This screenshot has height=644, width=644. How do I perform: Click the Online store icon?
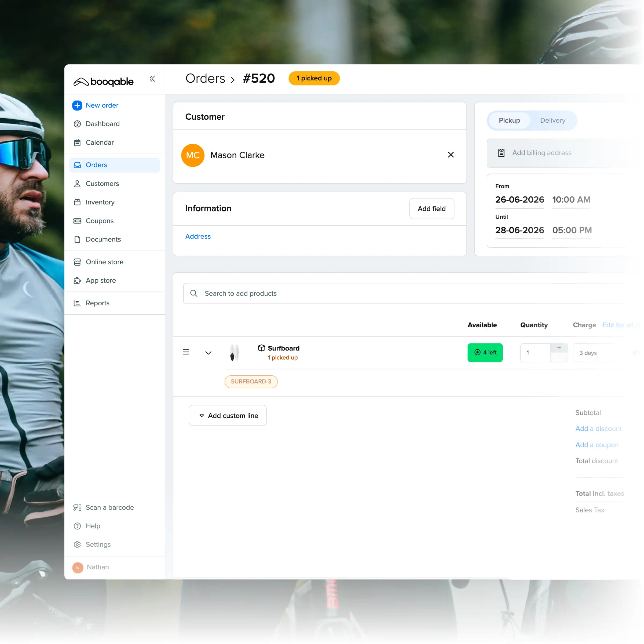77,262
